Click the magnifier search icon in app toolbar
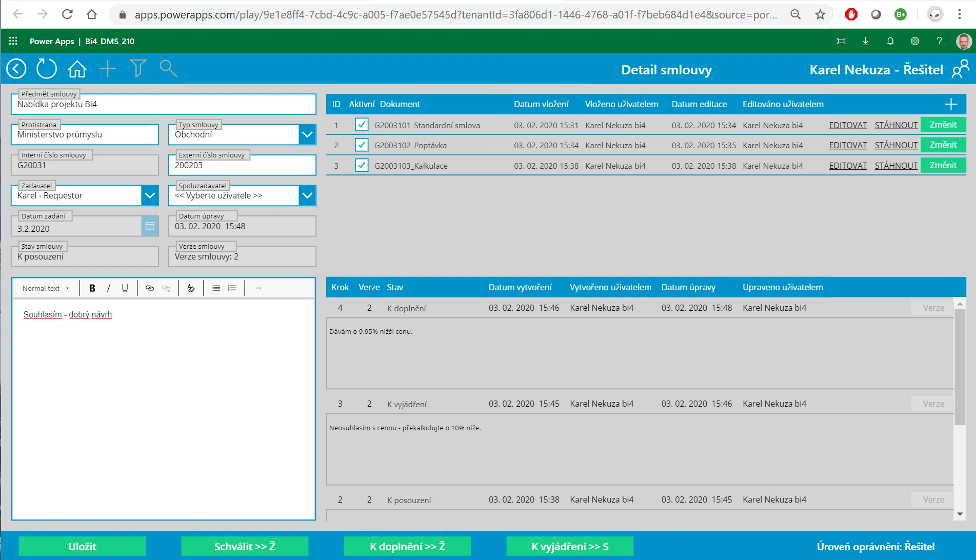The width and height of the screenshot is (976, 560). (168, 69)
